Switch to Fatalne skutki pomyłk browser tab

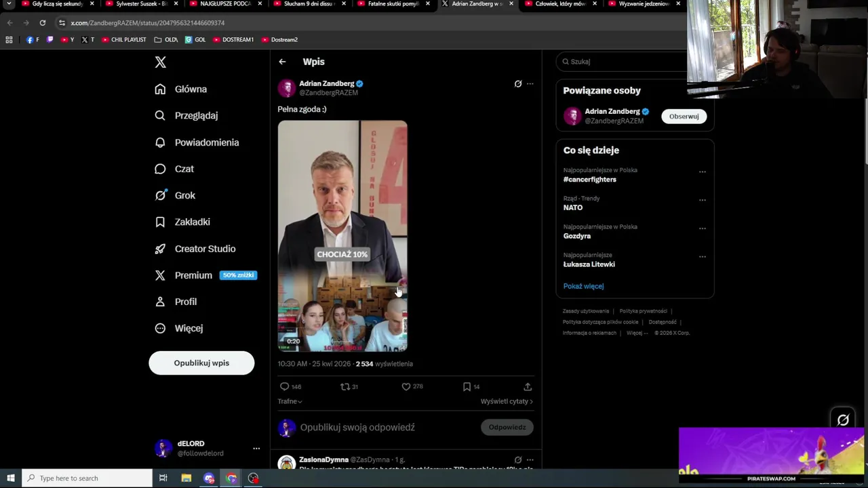[x=393, y=4]
